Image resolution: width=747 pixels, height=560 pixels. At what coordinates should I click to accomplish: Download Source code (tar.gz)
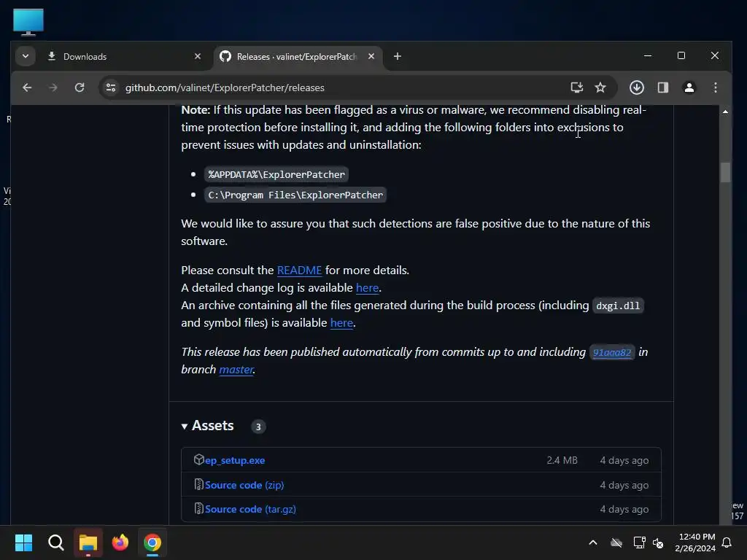point(251,510)
